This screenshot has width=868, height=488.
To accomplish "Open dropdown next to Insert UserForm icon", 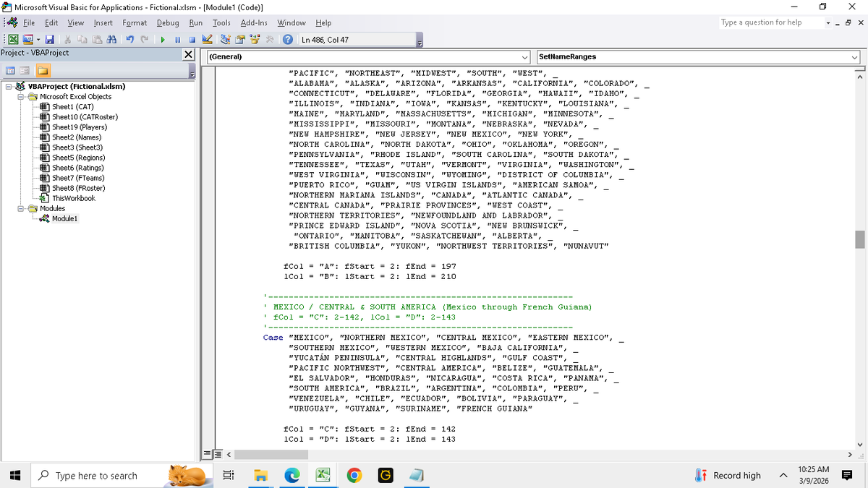I will 38,40.
